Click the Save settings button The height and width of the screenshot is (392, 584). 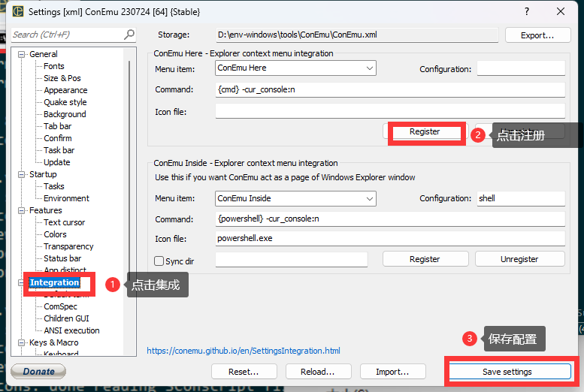click(510, 372)
